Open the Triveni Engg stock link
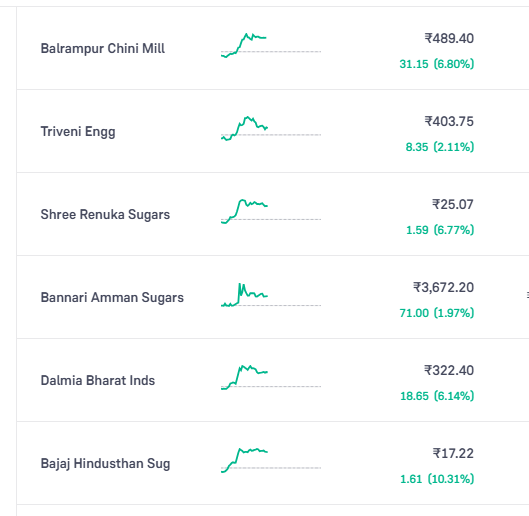This screenshot has width=529, height=516. click(78, 132)
